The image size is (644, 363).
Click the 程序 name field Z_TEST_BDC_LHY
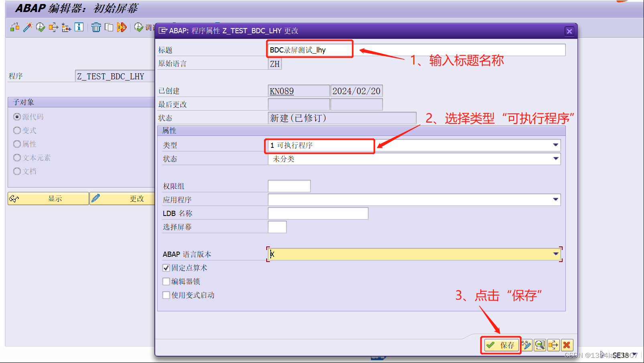[115, 76]
